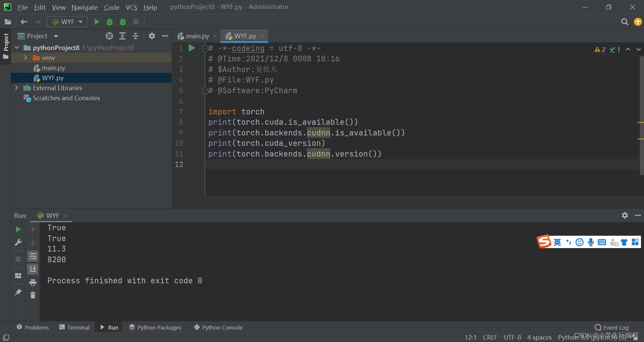
Task: Select opened file in Project tree
Action: tap(109, 36)
